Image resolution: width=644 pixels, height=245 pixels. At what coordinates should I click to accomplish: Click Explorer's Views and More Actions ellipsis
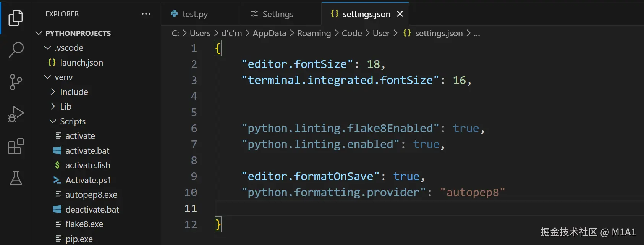(x=146, y=14)
